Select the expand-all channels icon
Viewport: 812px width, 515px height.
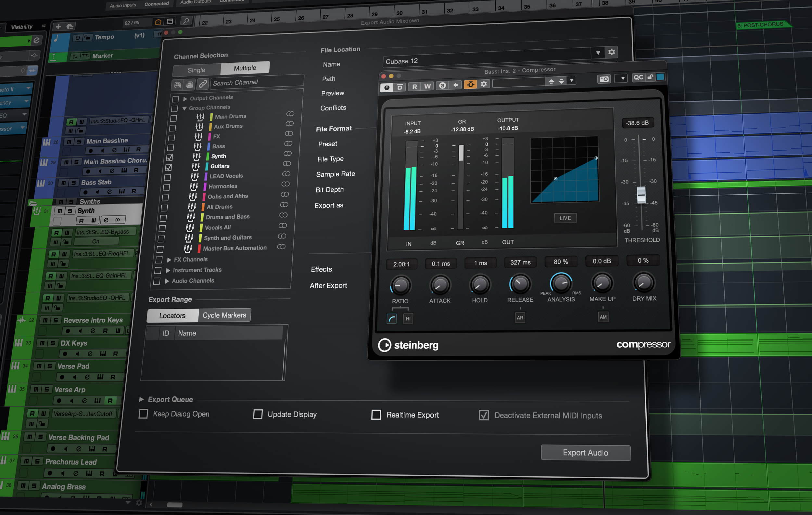[x=177, y=84]
